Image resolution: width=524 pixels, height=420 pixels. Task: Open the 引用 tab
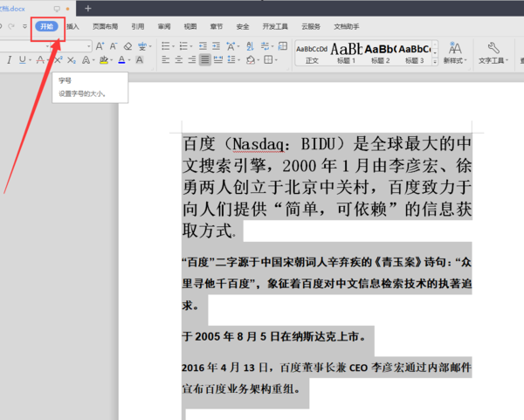(138, 26)
